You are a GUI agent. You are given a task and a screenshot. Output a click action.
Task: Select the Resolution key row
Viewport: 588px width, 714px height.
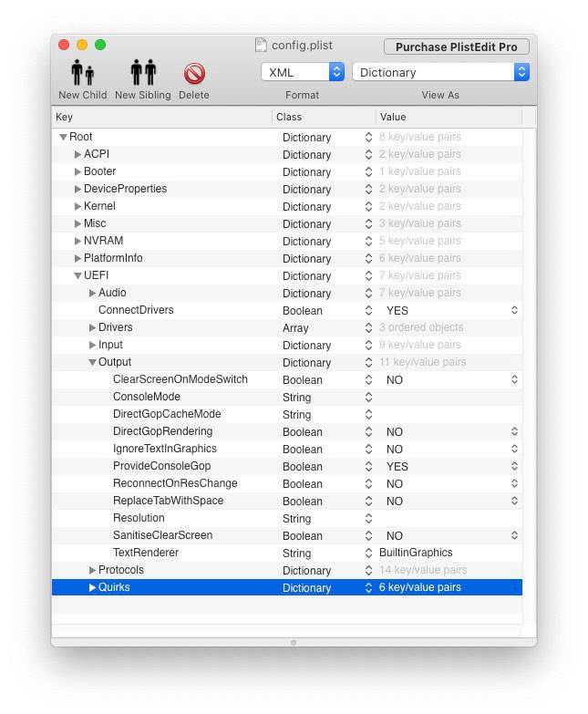(287, 518)
